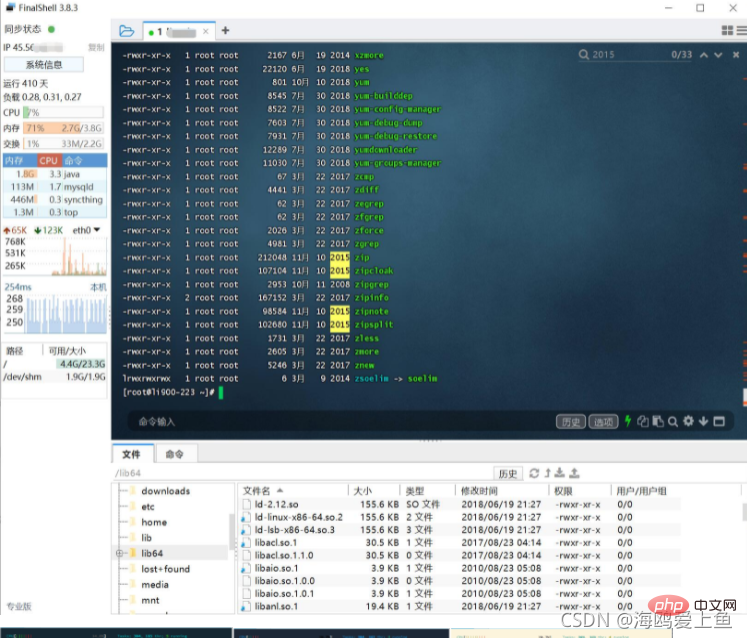Click the java process row
Screen dimensions: 747x638
click(x=55, y=174)
